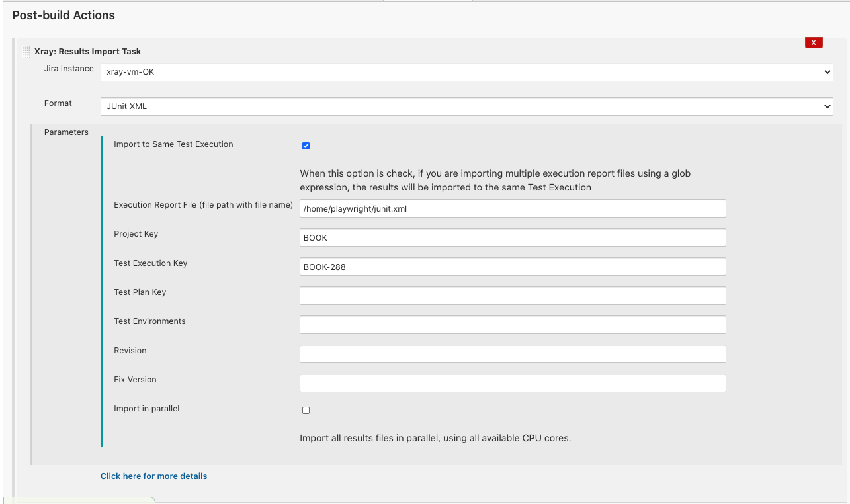
Task: Open the 'Click here for more details' link
Action: point(153,476)
